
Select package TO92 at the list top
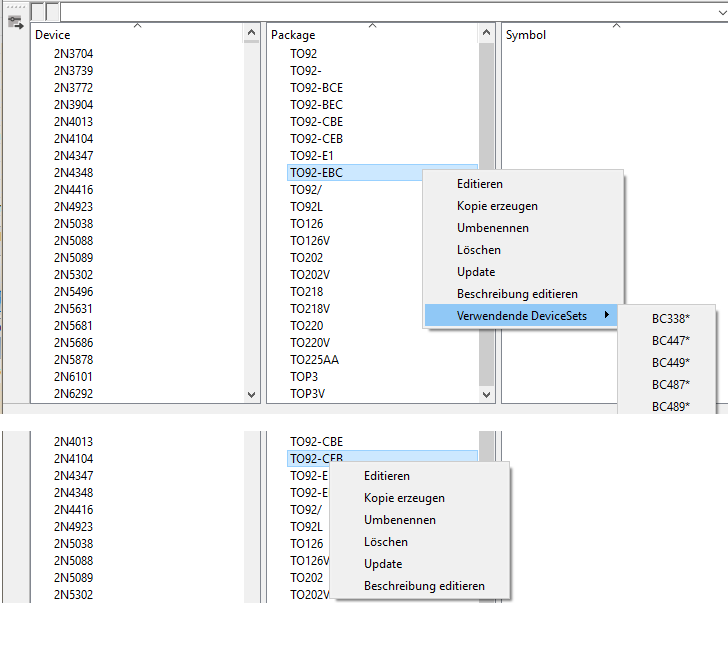[304, 54]
